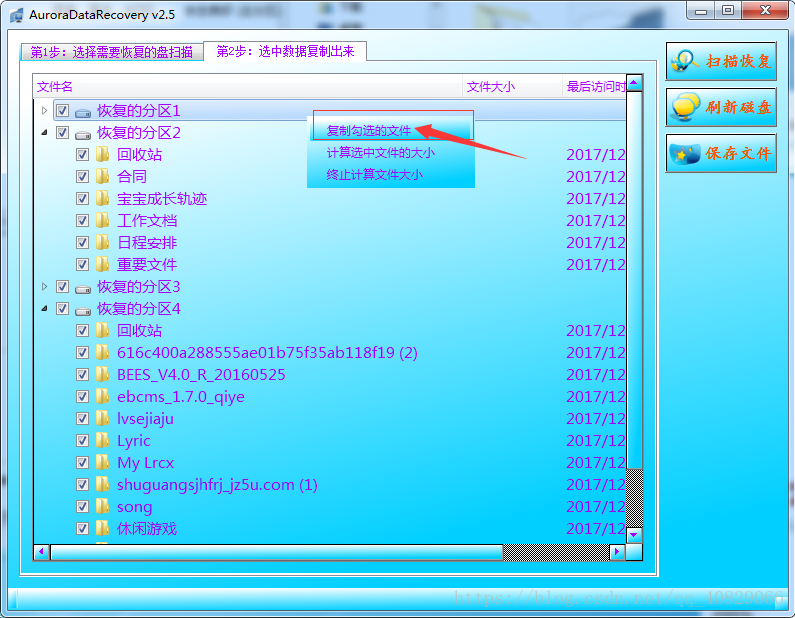Click horizontal scrollbar thumb of file list
This screenshot has height=618, width=795.
tap(277, 552)
